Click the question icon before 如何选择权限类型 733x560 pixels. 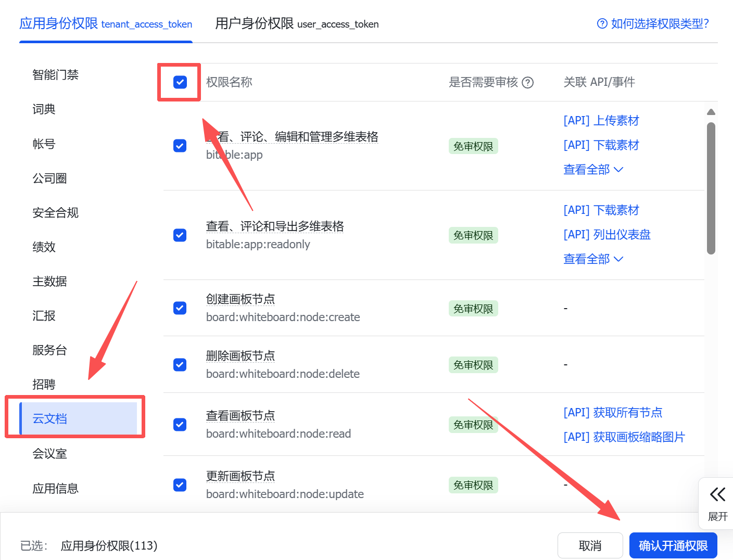602,23
